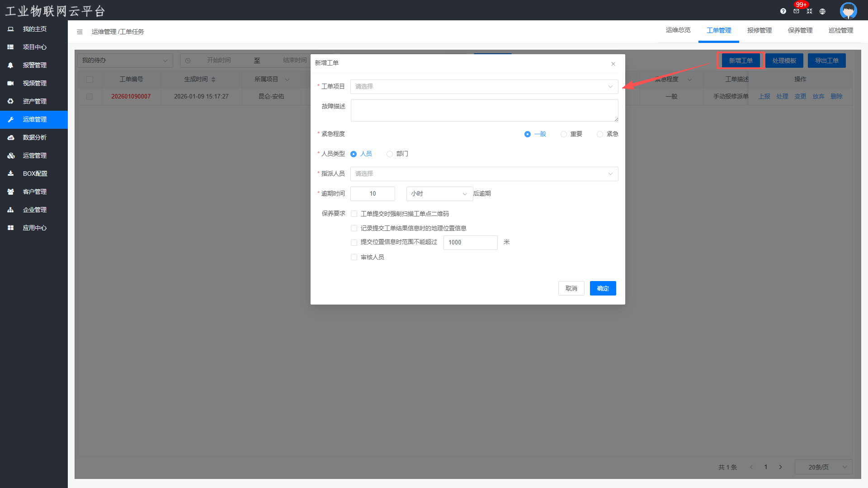Expand the 指派人员 dropdown
The height and width of the screenshot is (488, 868).
pyautogui.click(x=484, y=174)
